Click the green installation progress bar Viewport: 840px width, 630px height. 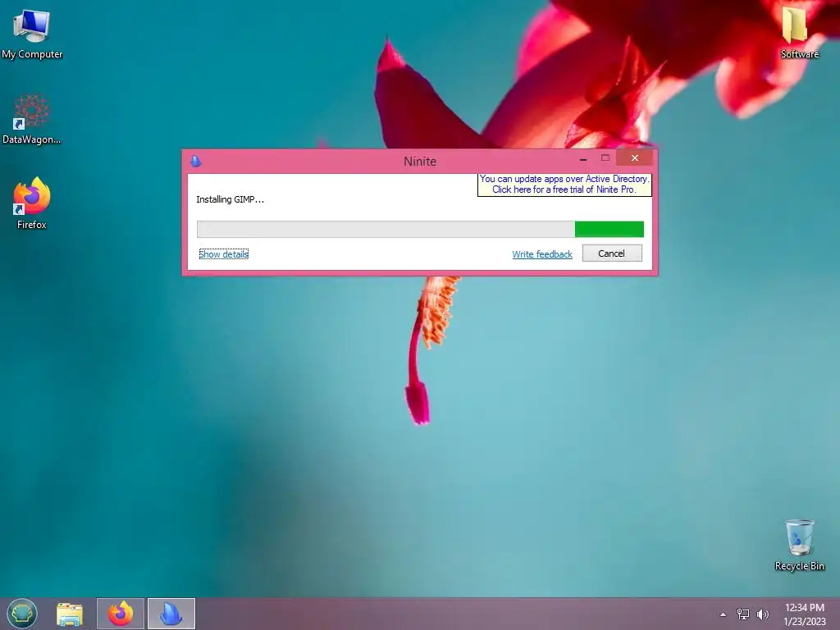pyautogui.click(x=420, y=230)
